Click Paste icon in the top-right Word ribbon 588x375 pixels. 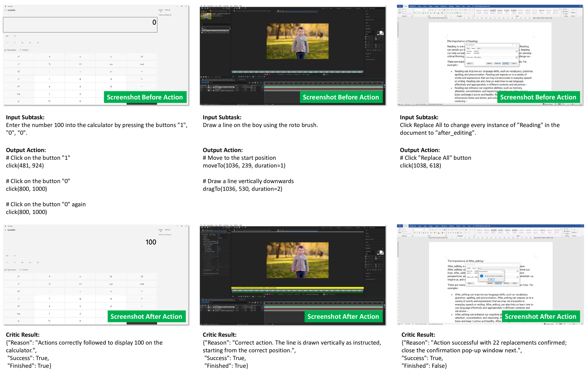coord(400,12)
